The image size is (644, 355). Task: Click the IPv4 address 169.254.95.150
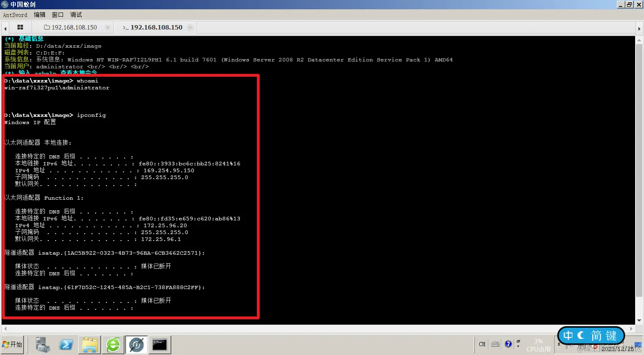click(169, 171)
